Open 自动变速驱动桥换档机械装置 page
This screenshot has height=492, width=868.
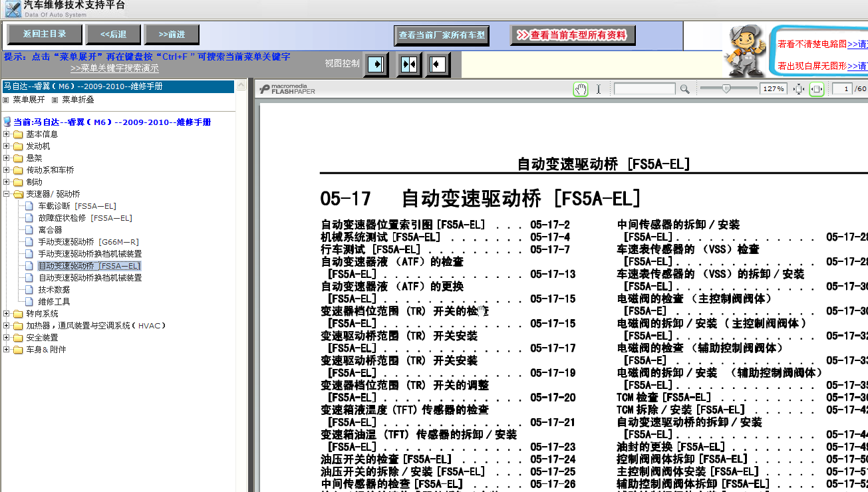pos(90,278)
